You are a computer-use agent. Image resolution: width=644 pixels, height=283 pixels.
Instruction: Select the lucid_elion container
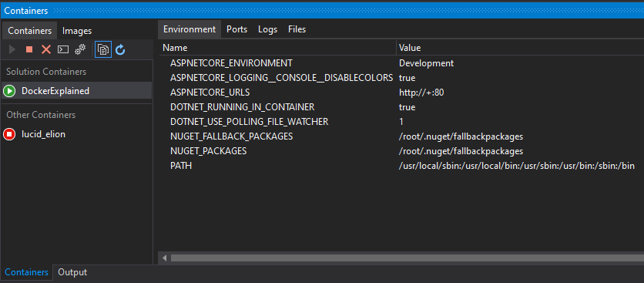(76, 133)
